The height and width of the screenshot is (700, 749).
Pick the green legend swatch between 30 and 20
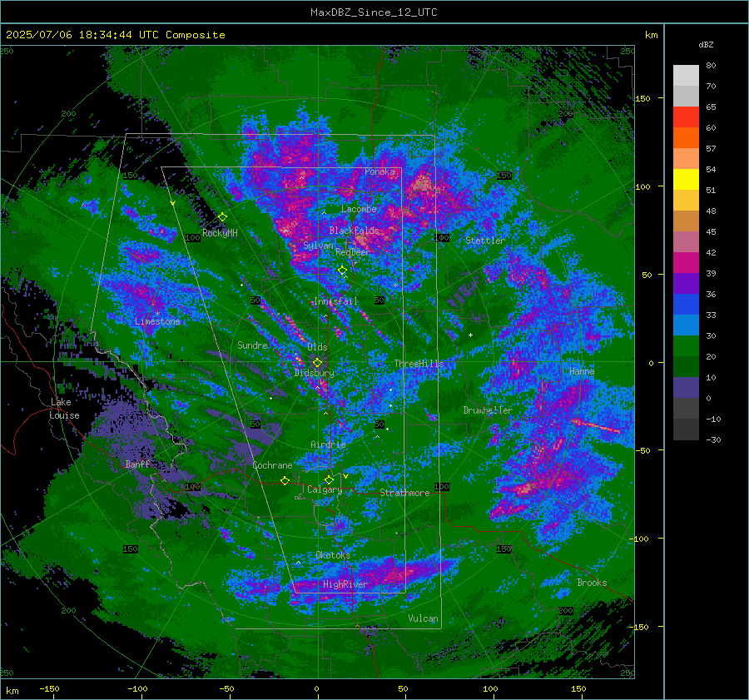686,345
